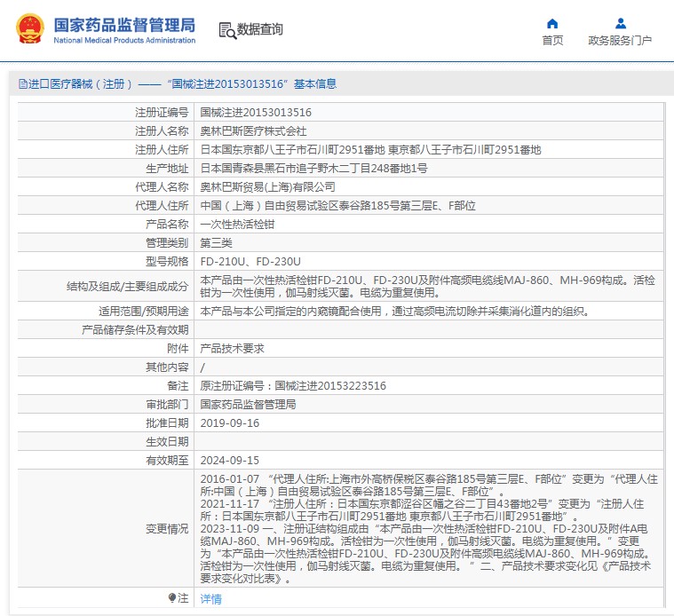Viewport: 674px width, 616px height.
Task: Click the National Medical Products Administration subtitle
Action: click(x=124, y=41)
